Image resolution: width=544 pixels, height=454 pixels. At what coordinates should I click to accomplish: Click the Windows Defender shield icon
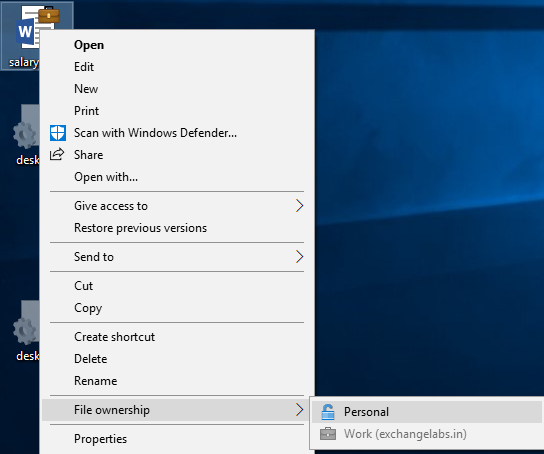point(58,133)
